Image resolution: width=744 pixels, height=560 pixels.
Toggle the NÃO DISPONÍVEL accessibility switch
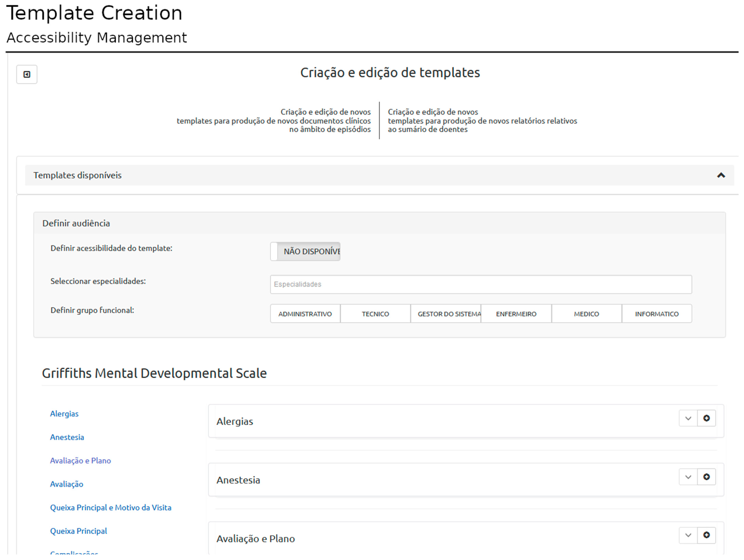click(x=305, y=251)
